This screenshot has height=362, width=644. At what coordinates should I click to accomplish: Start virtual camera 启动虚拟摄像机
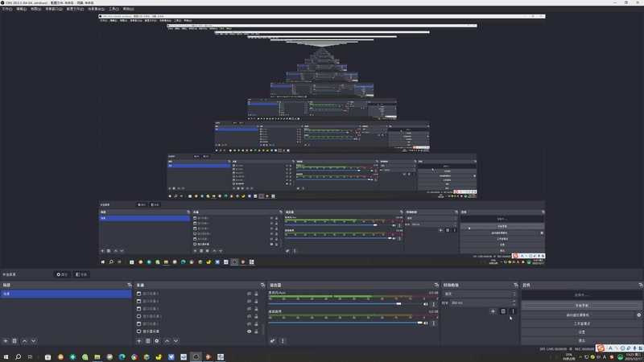point(578,315)
